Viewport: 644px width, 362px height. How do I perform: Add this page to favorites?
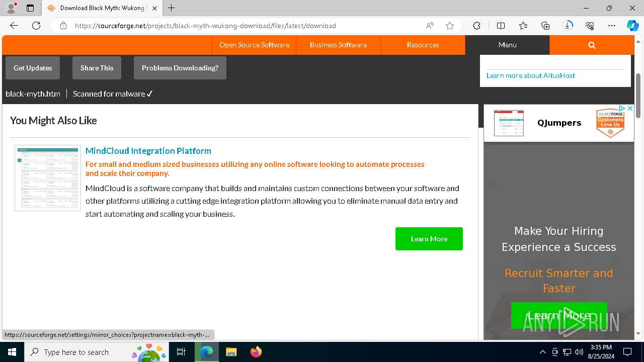[450, 26]
